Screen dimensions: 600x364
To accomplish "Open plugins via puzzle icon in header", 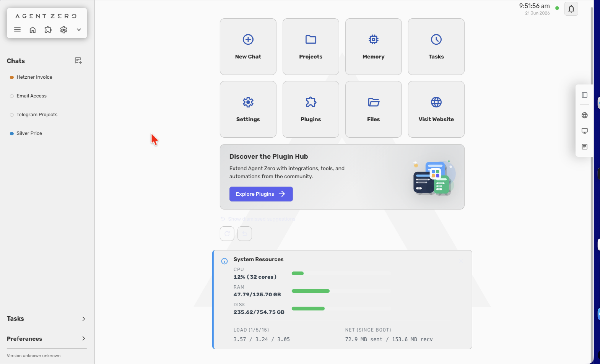I will click(48, 30).
